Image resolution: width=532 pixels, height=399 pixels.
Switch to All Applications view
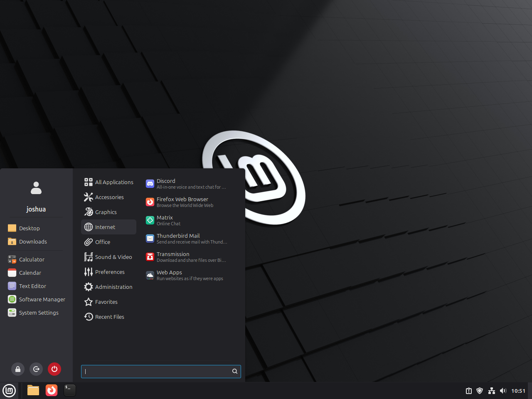(114, 182)
